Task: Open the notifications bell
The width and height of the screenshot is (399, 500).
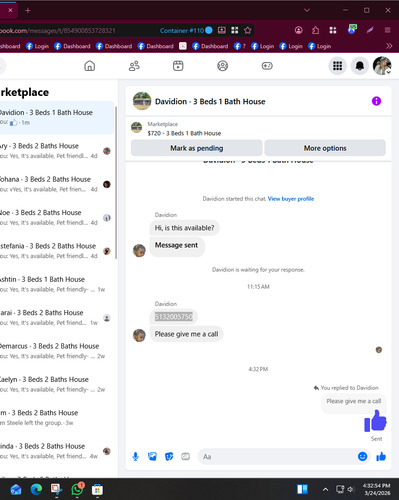Action: click(360, 66)
